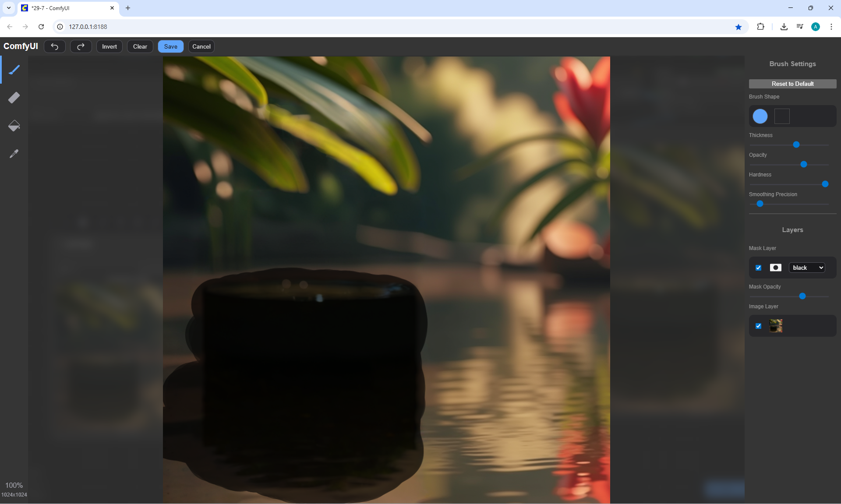Click the image layer thumbnail
This screenshot has width=841, height=504.
(776, 326)
